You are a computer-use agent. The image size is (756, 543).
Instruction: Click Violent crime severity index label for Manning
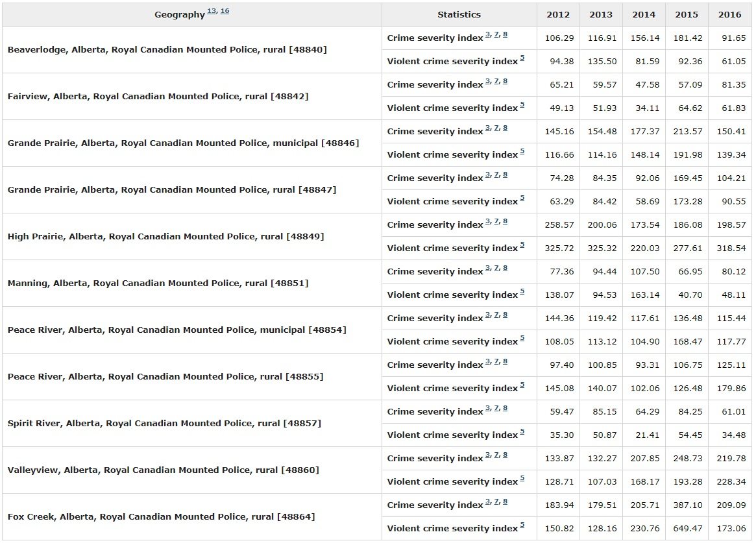452,295
